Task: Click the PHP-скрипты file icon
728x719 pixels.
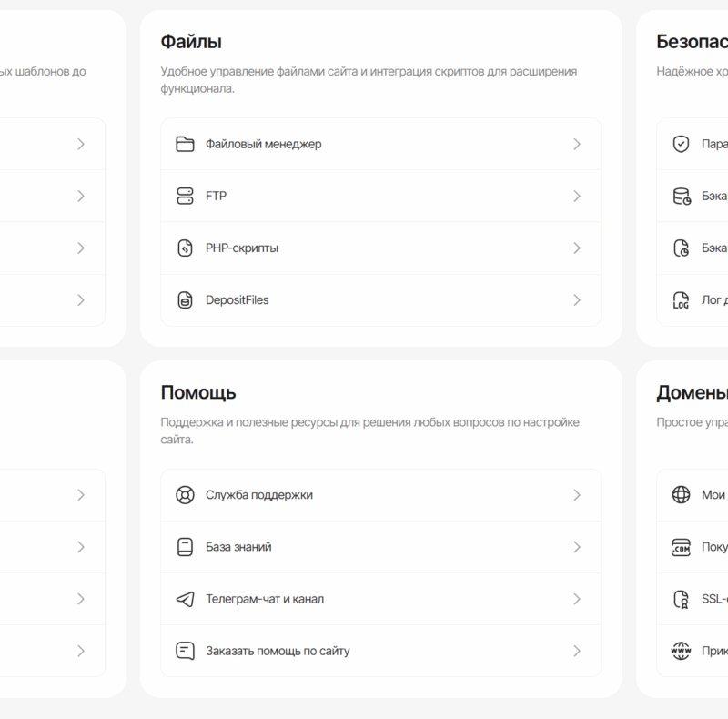Action: pyautogui.click(x=185, y=248)
